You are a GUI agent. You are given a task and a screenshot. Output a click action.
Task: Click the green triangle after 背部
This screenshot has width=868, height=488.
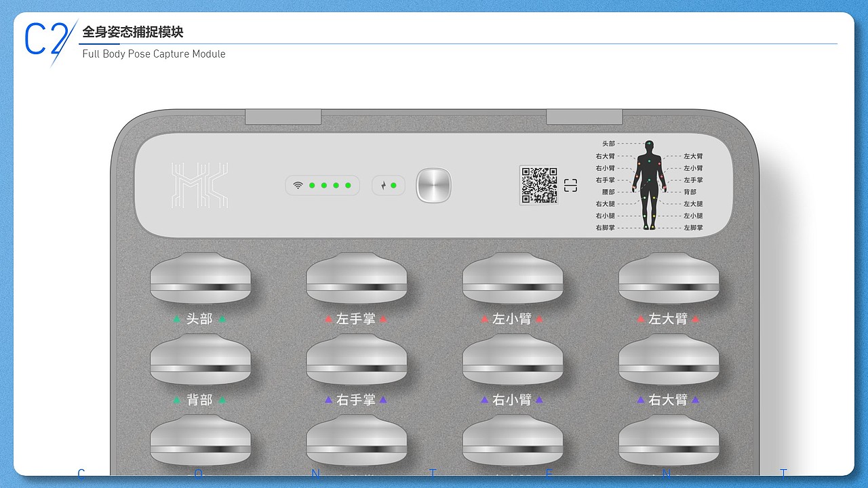click(x=222, y=400)
